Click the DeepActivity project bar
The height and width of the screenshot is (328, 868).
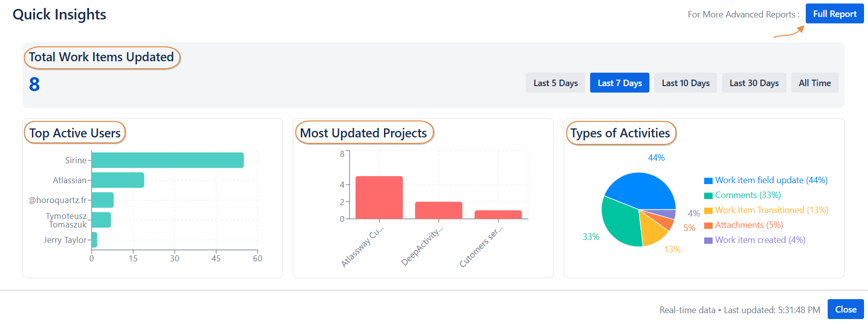[x=438, y=210]
